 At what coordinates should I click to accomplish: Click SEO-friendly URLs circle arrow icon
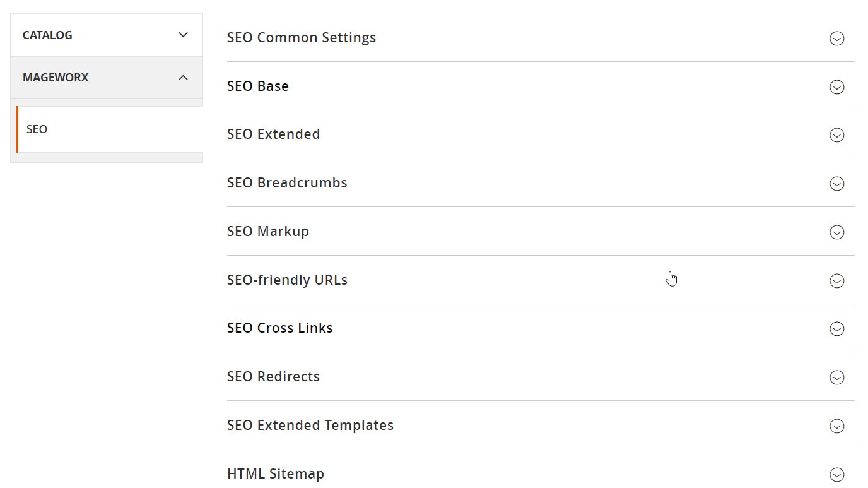click(x=836, y=281)
